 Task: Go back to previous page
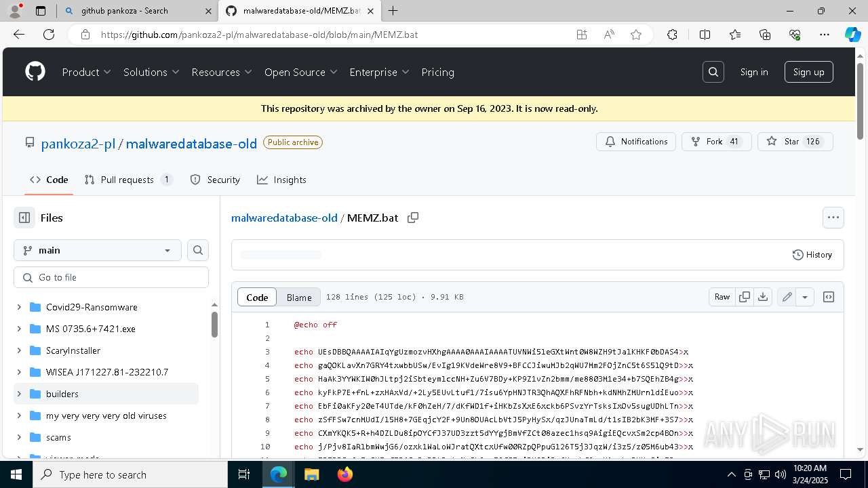[x=18, y=35]
